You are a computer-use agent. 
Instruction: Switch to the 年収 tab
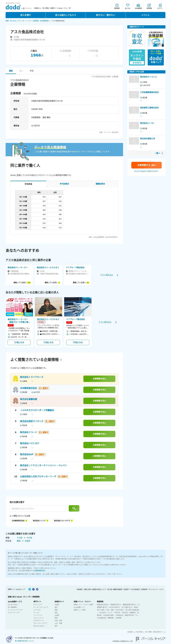pyautogui.click(x=32, y=71)
